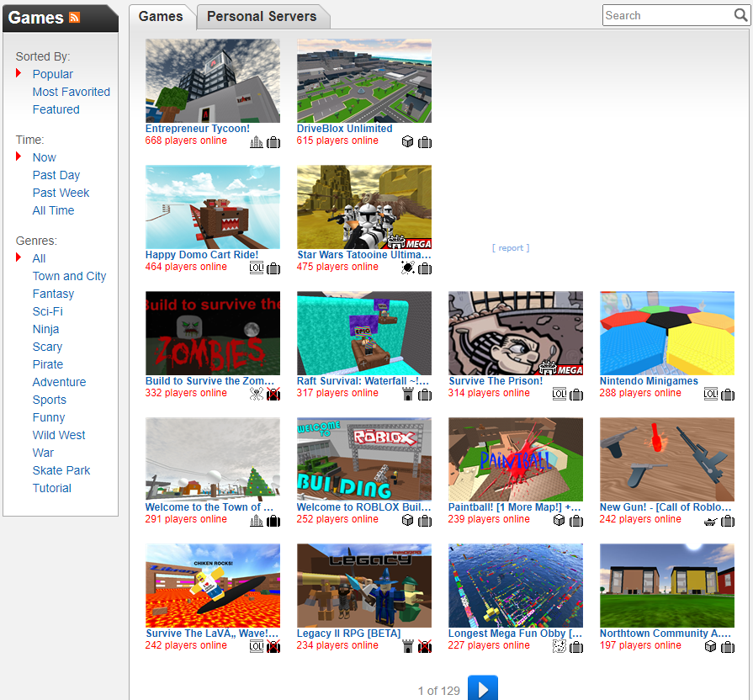The width and height of the screenshot is (753, 700).
Task: Open the Personal Servers tab
Action: [x=262, y=16]
